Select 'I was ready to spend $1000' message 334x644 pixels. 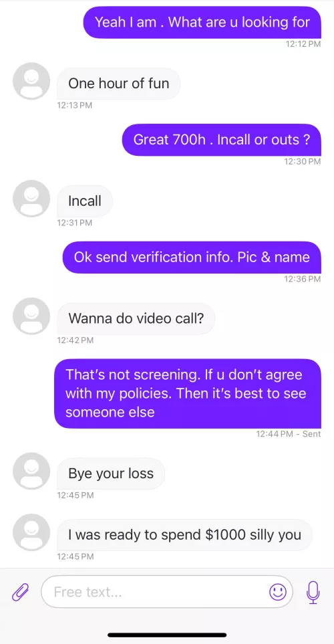point(184,535)
